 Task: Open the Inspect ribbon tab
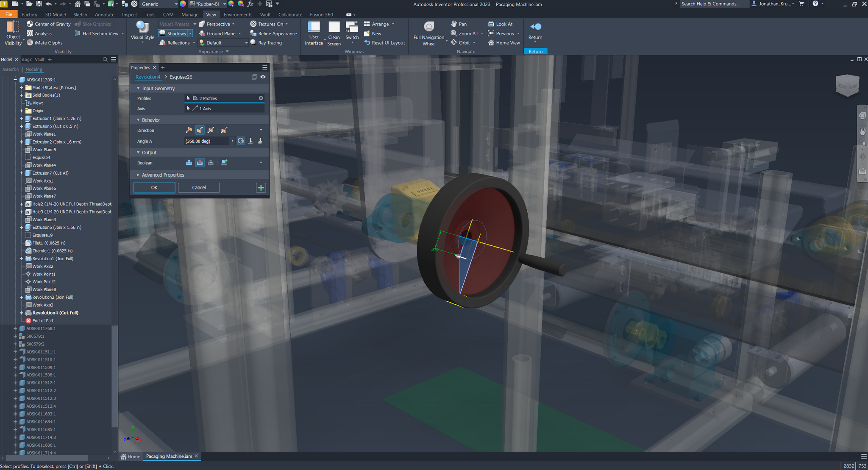[x=129, y=14]
